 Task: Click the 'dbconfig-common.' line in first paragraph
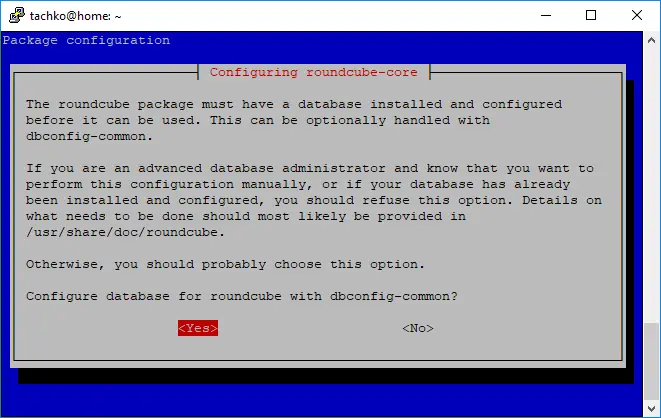point(89,136)
